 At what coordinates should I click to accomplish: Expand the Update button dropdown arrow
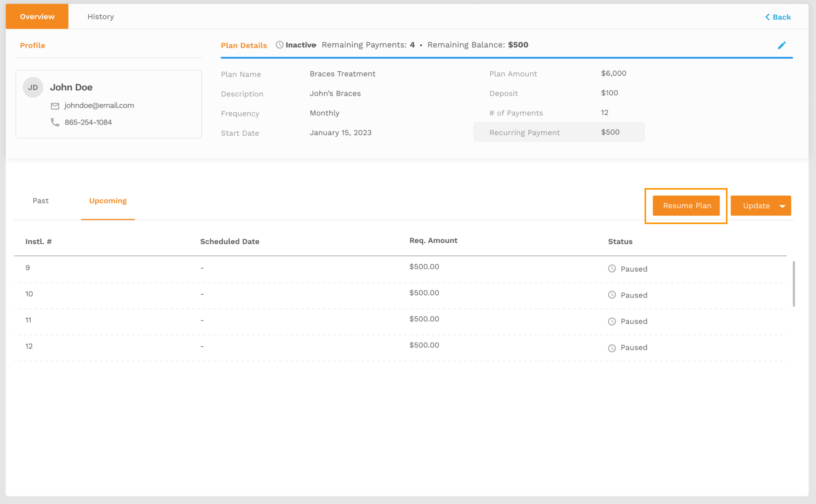[x=783, y=206]
